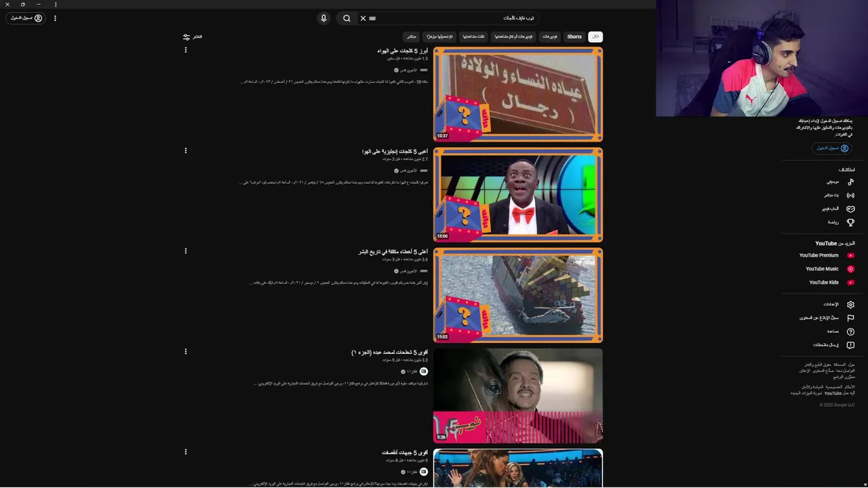Open the Music explore icon in sidebar
The height and width of the screenshot is (488, 868).
click(x=850, y=182)
